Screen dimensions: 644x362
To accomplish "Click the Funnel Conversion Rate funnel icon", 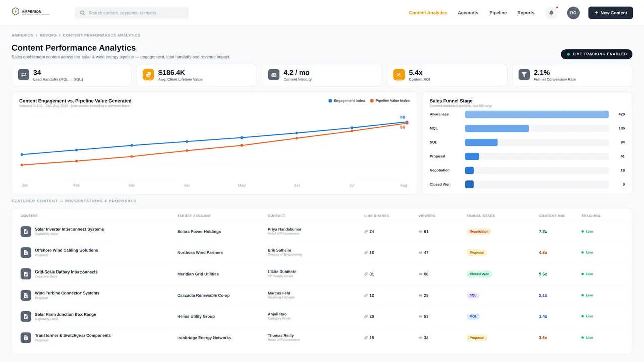I will [524, 75].
